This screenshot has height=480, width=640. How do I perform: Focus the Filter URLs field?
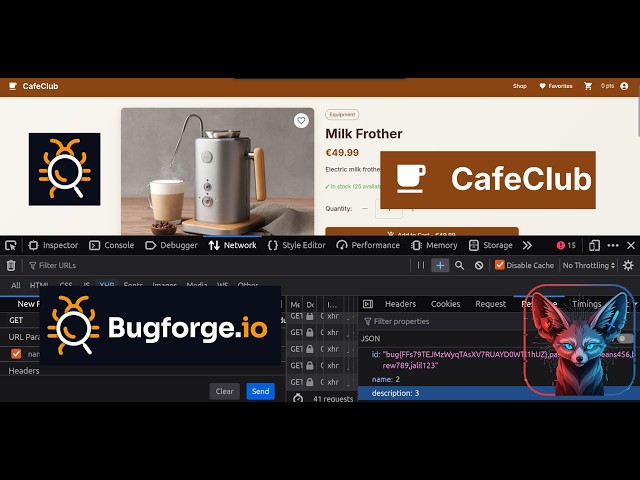(218, 265)
